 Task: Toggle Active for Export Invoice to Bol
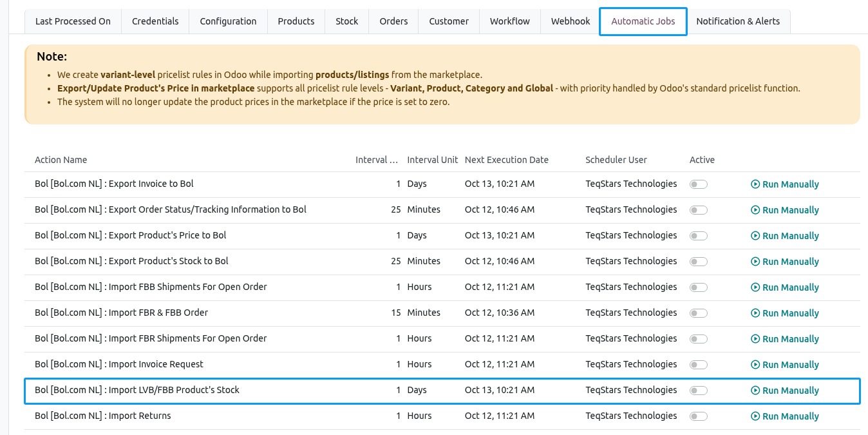point(699,184)
